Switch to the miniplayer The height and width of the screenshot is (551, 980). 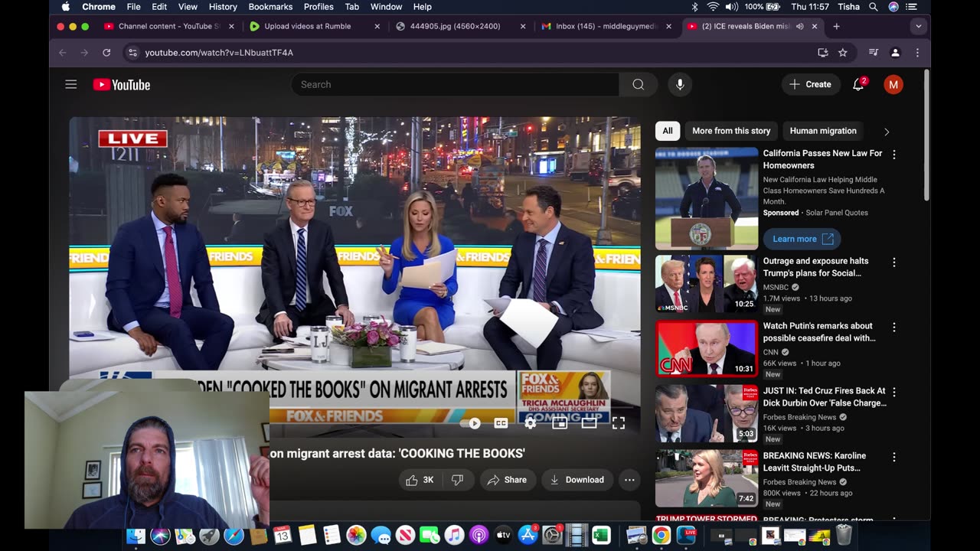(560, 423)
